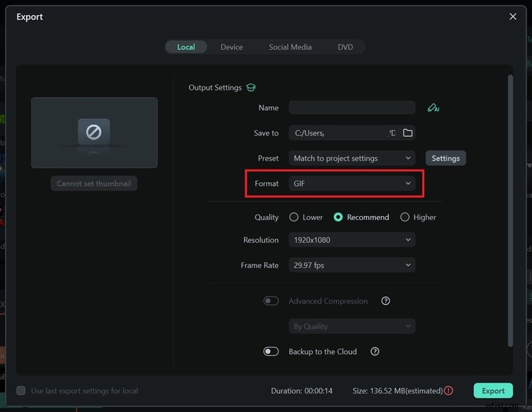Click the Output Settings graduation cap icon
Screen dimensions: 532x412
point(253,87)
